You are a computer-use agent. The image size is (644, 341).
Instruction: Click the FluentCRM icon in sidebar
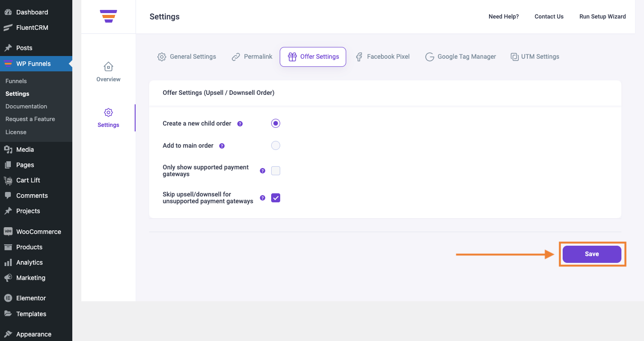pos(8,28)
